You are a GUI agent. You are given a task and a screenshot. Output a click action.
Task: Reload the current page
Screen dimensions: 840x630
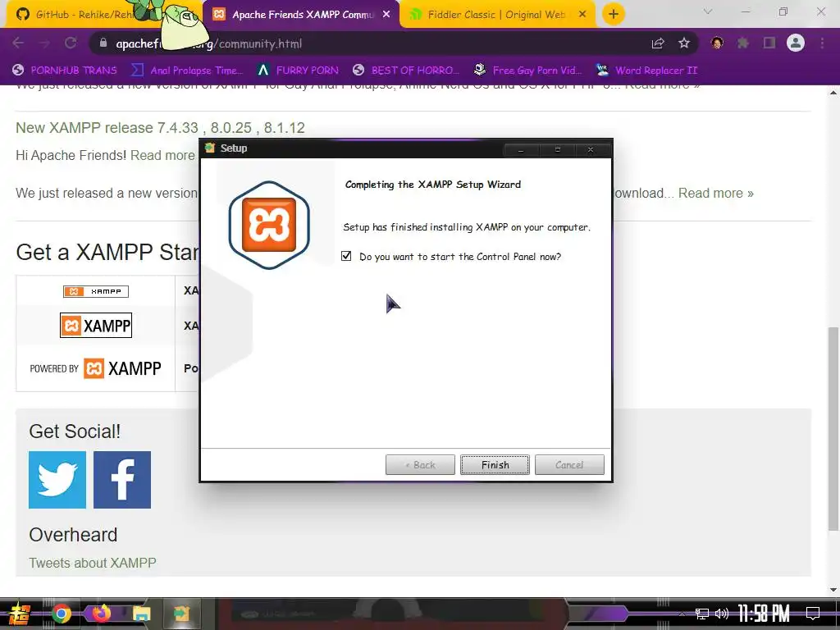pos(71,43)
